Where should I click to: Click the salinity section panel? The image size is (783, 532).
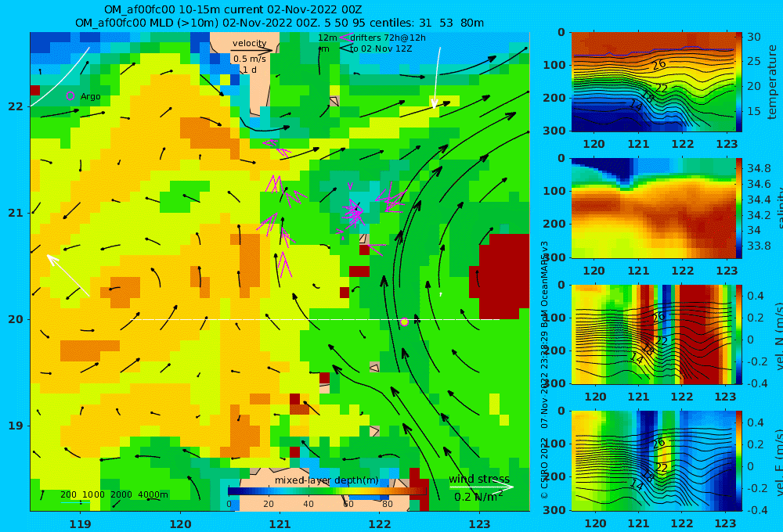coord(653,208)
